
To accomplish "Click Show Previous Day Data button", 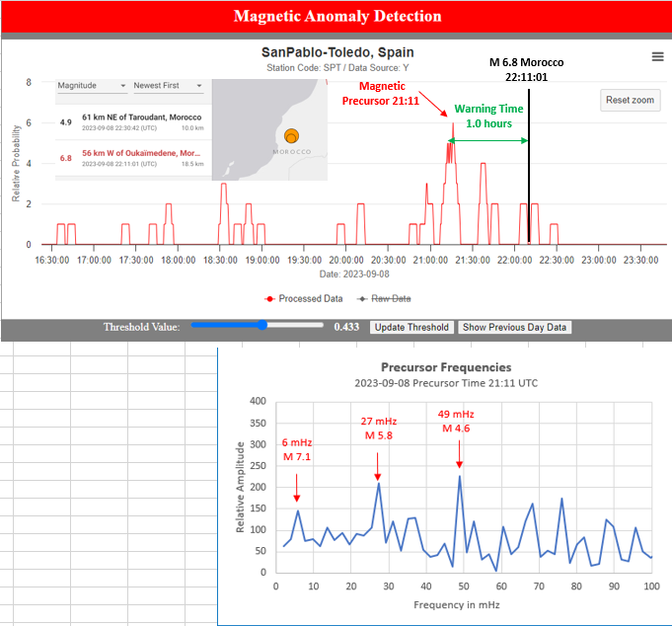I will [x=514, y=327].
